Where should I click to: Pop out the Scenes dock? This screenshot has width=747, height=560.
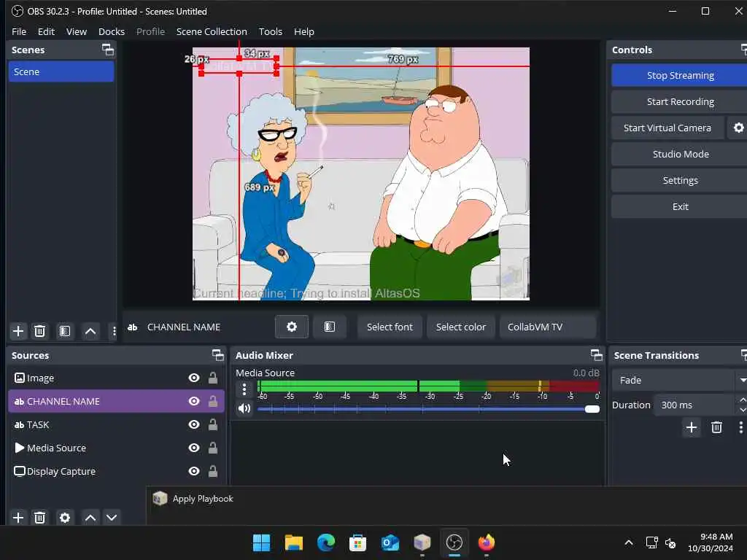tap(108, 50)
